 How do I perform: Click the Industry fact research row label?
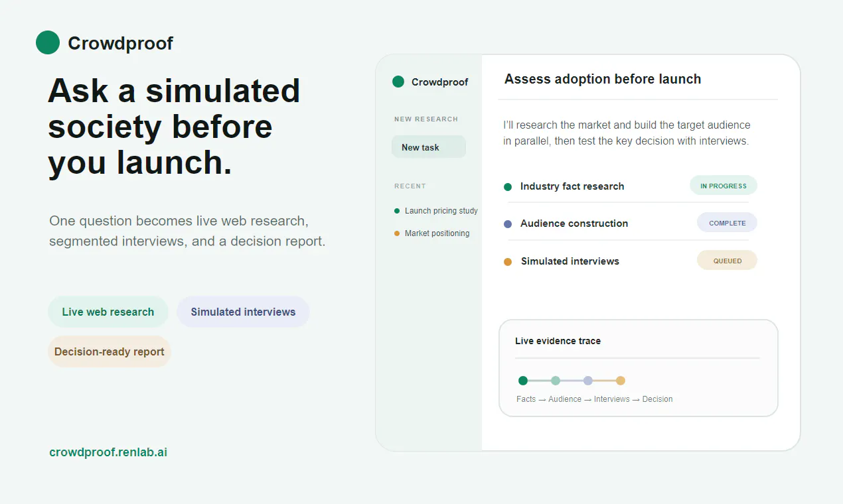[572, 186]
